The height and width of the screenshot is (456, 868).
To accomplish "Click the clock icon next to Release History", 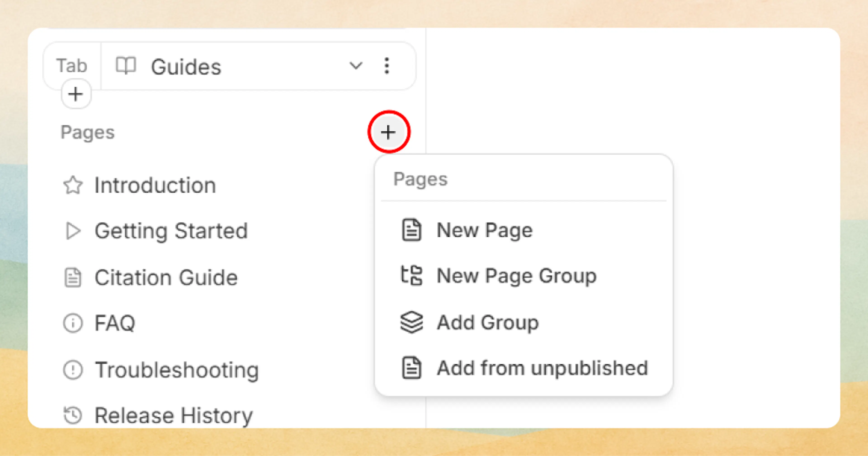I will (73, 415).
